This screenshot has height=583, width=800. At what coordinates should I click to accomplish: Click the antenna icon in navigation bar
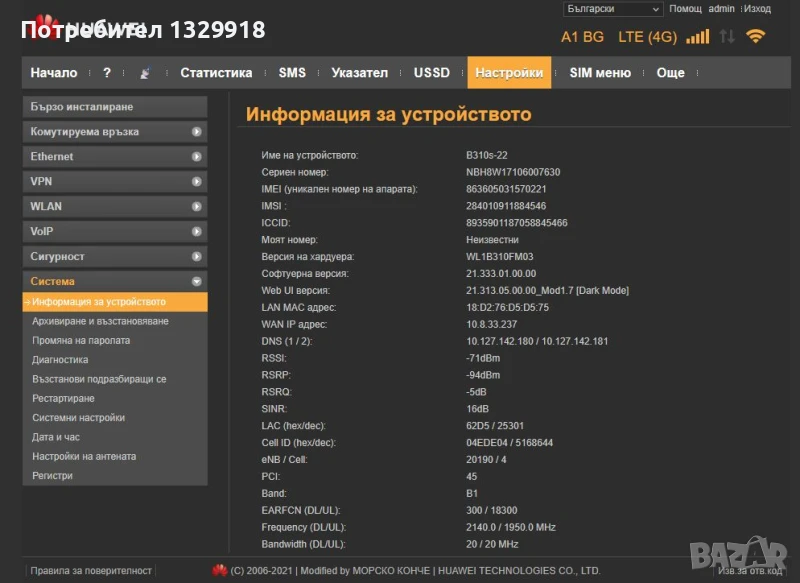pos(146,73)
